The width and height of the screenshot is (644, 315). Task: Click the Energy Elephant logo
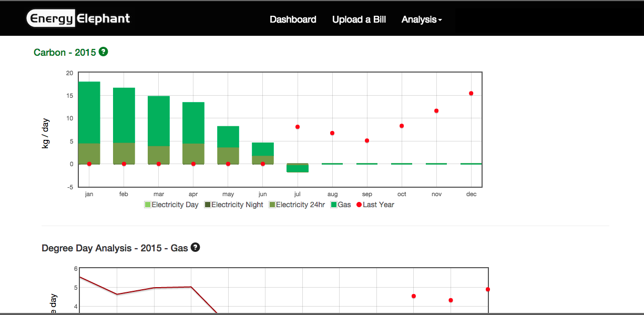(x=78, y=19)
